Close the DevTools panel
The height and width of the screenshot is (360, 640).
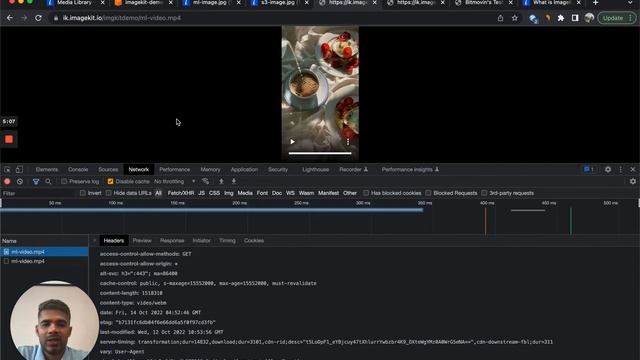pos(633,169)
